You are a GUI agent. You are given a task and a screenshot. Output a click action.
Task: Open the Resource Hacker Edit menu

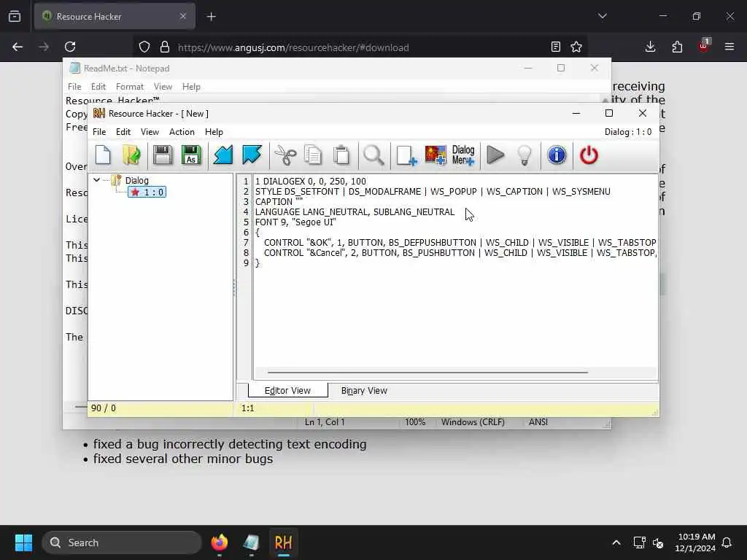click(123, 132)
